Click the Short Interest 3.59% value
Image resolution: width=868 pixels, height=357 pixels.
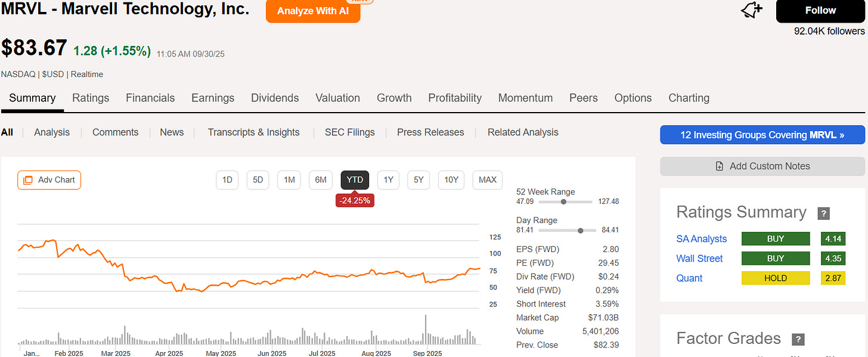tap(606, 304)
